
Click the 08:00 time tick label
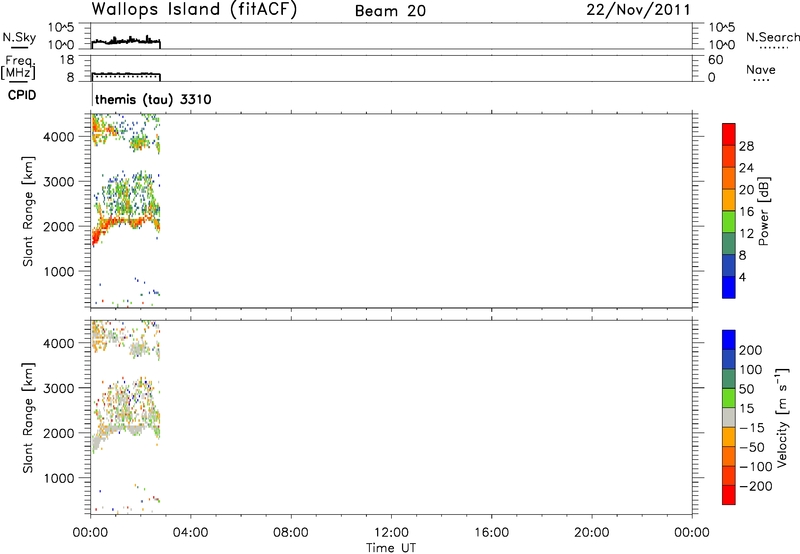coord(291,533)
